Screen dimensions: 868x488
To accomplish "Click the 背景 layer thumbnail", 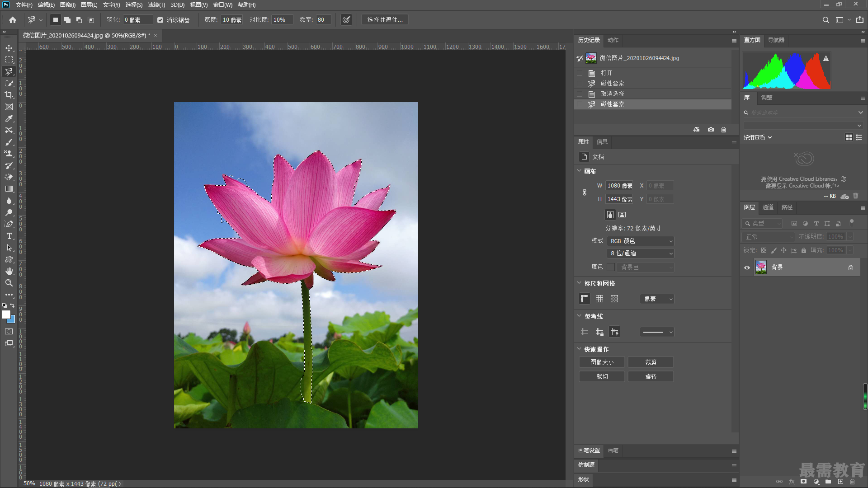I will click(761, 267).
